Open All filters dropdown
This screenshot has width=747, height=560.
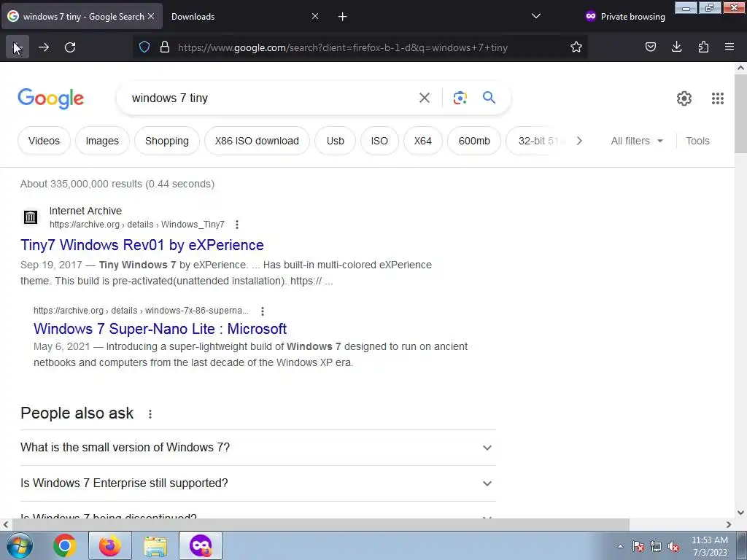click(x=637, y=141)
